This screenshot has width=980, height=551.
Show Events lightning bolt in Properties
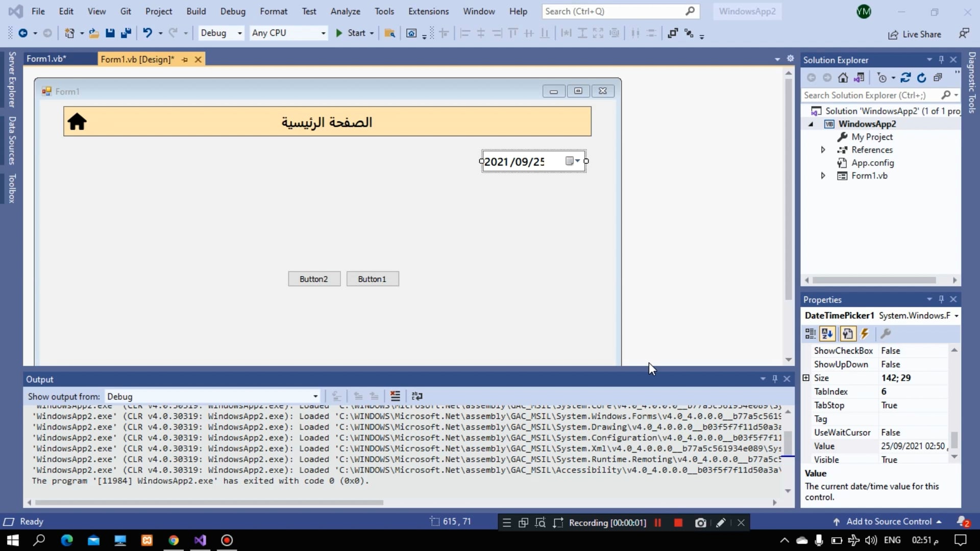865,334
